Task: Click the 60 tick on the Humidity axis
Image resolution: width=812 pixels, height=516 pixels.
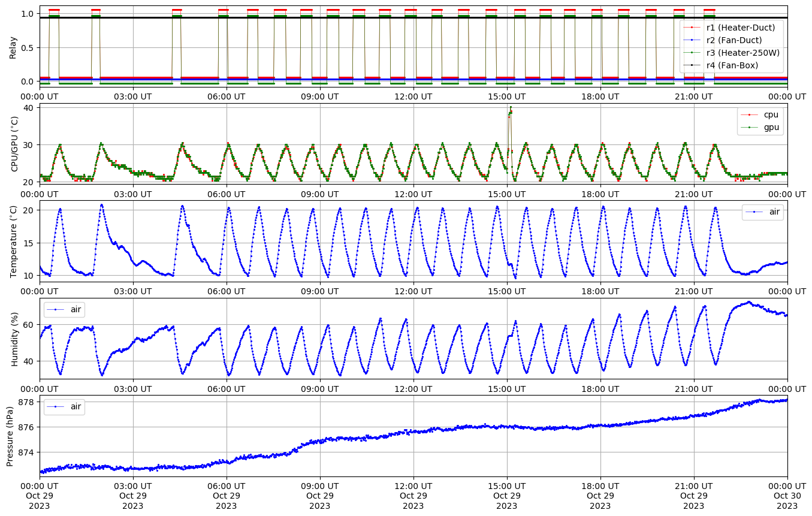Action: click(x=30, y=324)
